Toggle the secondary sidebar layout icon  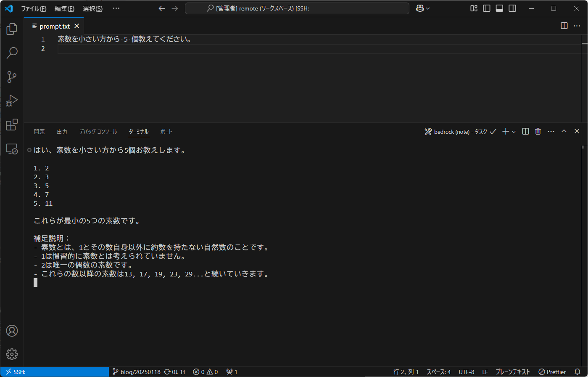pyautogui.click(x=512, y=8)
